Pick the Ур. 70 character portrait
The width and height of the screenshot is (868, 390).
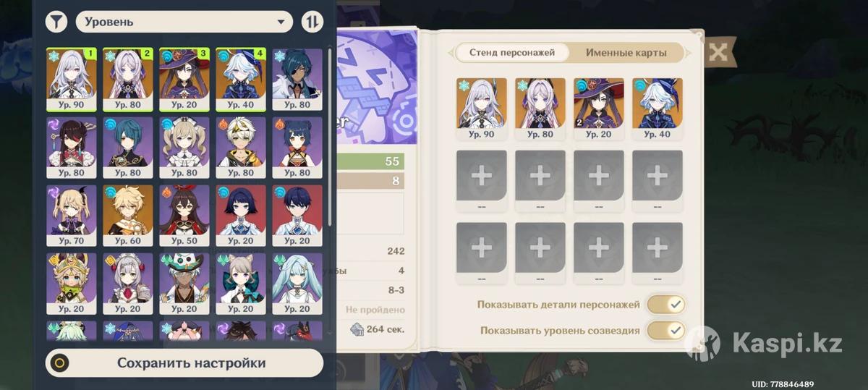(71, 216)
